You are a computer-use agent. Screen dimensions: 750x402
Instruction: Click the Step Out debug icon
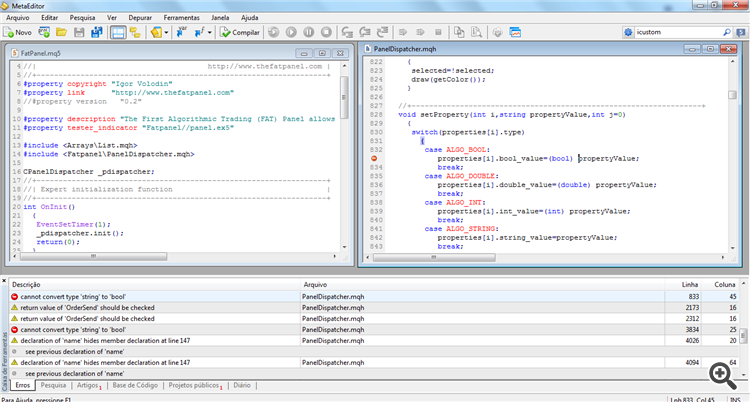pyautogui.click(x=383, y=33)
